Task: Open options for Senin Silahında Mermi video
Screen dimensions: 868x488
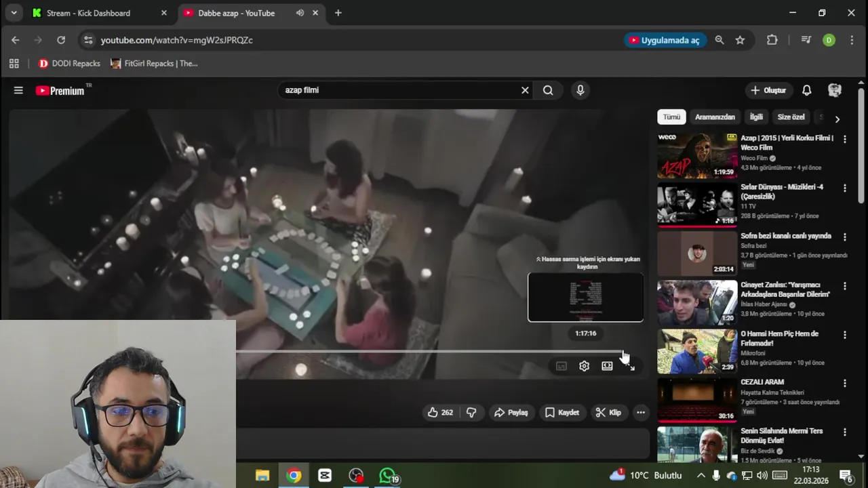Action: point(844,432)
